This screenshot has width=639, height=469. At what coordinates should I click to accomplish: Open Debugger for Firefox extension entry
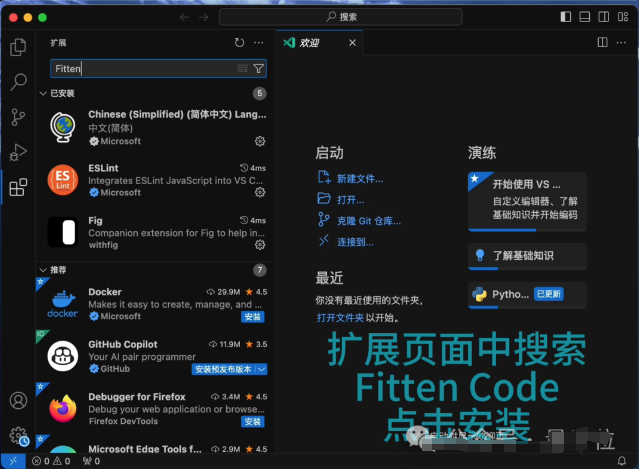tap(156, 409)
